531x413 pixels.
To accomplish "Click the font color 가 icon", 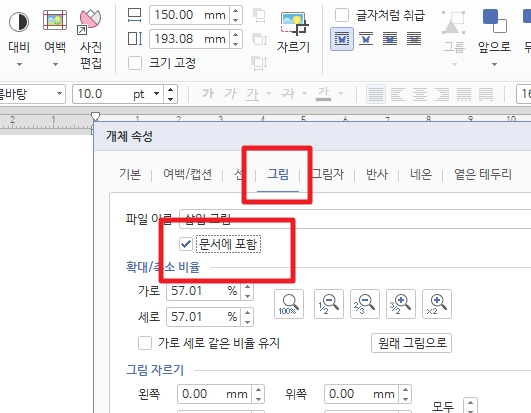I will [323, 94].
